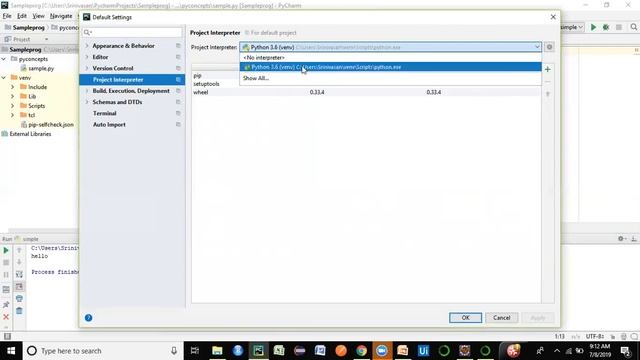Expand Schemas and DTDs section
The height and width of the screenshot is (360, 640).
pos(87,102)
